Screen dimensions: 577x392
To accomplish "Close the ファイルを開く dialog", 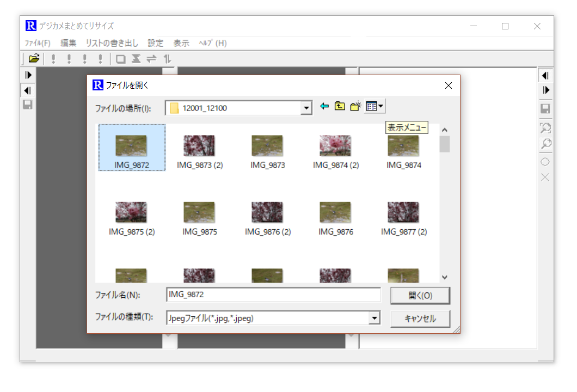I will (448, 86).
